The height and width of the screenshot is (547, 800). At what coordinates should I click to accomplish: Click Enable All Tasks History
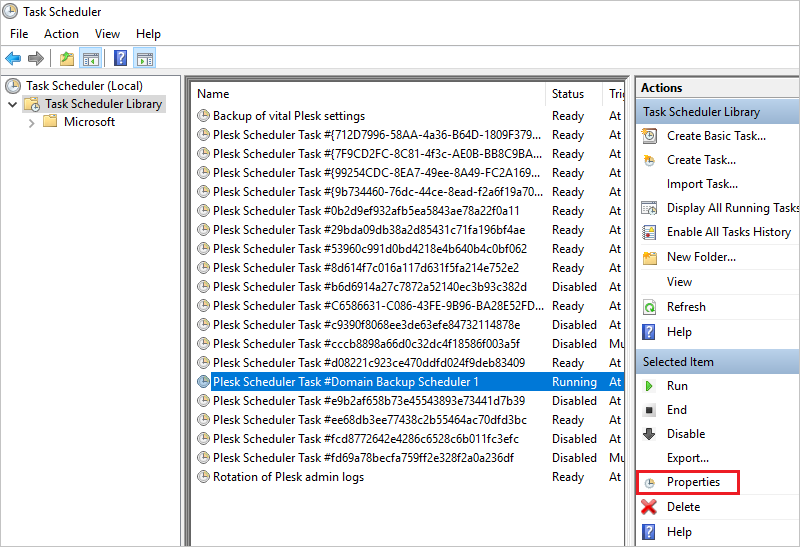tap(728, 232)
